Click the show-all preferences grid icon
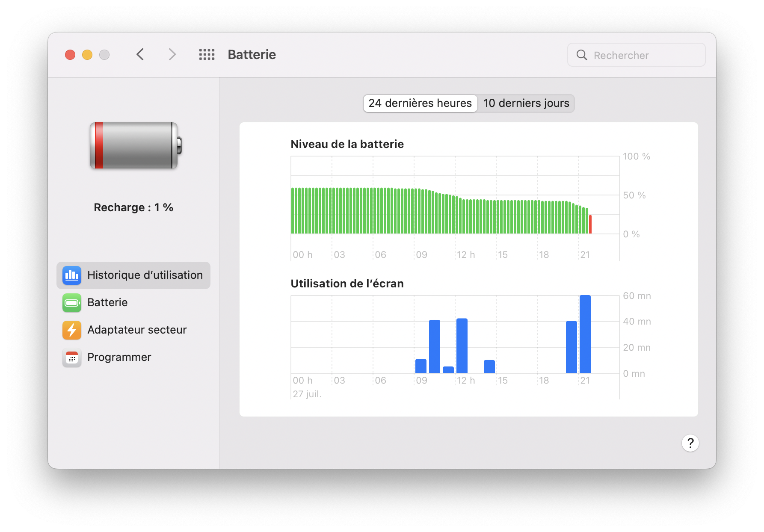 pos(207,55)
